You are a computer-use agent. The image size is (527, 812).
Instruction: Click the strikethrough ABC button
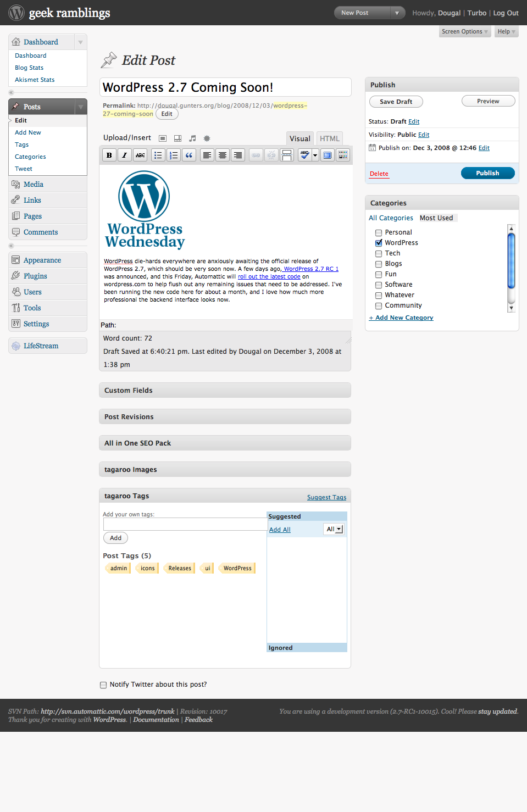(x=140, y=155)
